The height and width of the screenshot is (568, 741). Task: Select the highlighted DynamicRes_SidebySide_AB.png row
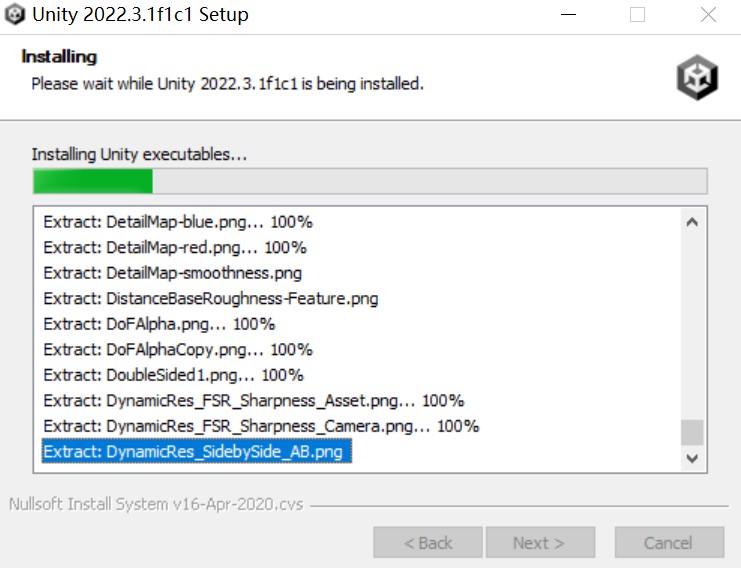[197, 451]
